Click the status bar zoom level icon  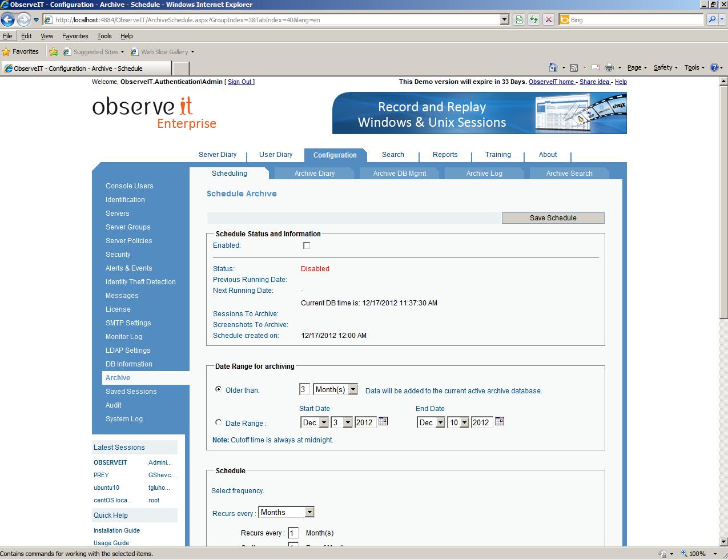684,554
